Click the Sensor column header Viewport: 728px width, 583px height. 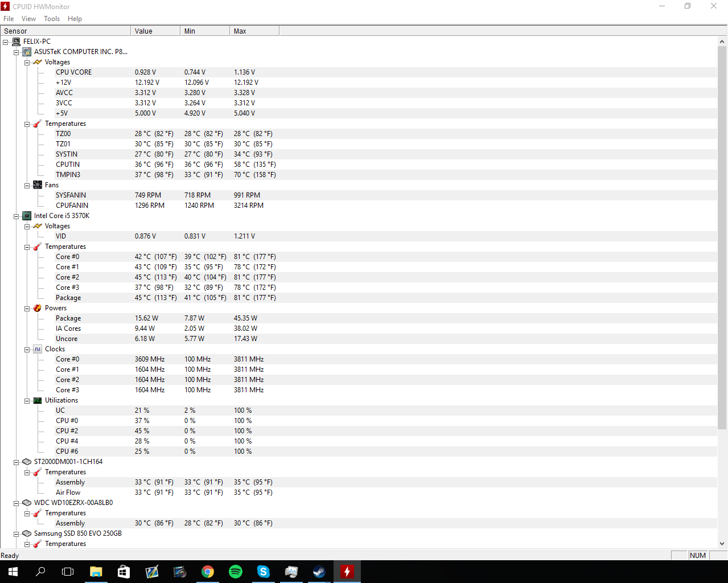click(x=65, y=31)
